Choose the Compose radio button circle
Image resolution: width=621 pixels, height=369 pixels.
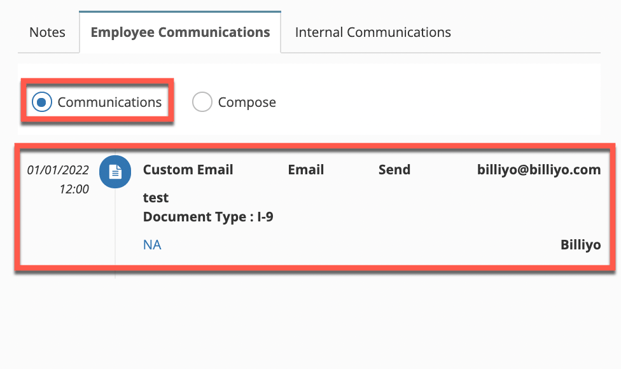[202, 102]
